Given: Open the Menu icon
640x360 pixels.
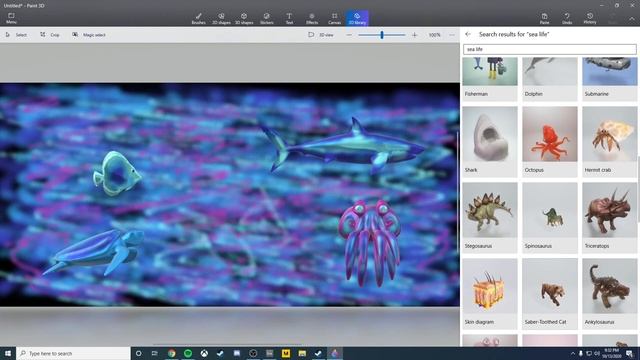Looking at the screenshot, I should click(x=11, y=18).
